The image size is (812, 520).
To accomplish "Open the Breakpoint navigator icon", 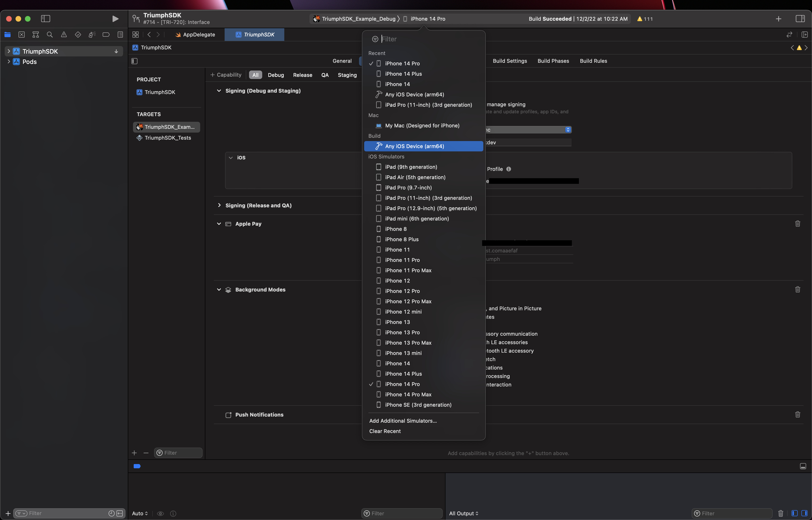I will pos(106,35).
